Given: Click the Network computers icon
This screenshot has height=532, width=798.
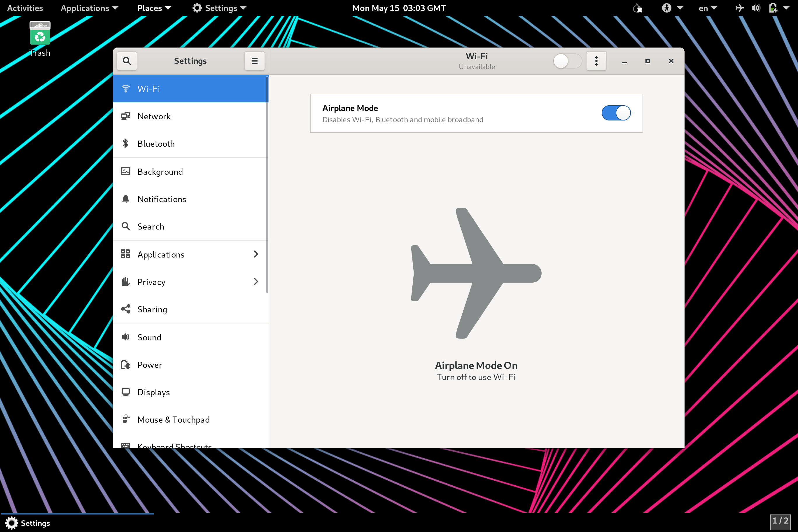Looking at the screenshot, I should click(125, 116).
